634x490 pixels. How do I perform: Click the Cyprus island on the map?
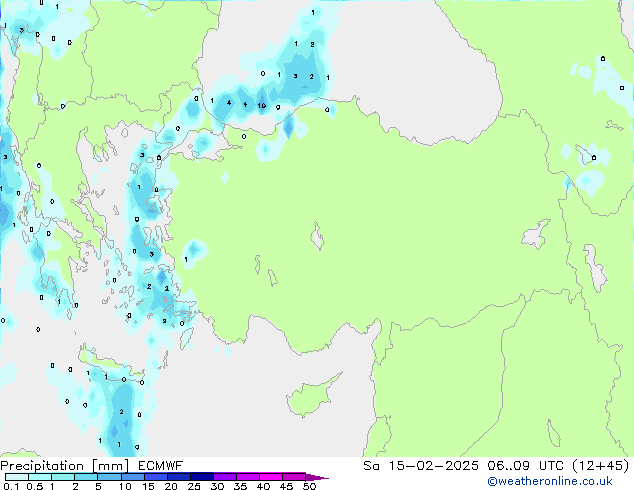(x=311, y=396)
